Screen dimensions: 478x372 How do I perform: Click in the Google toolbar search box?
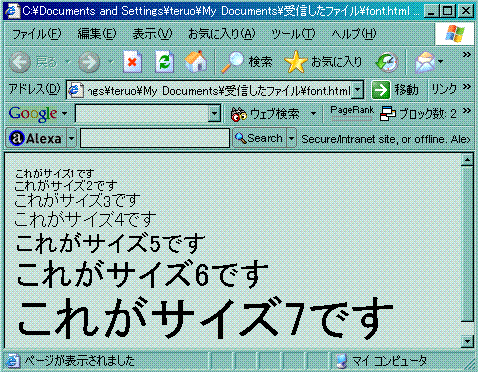(x=143, y=114)
